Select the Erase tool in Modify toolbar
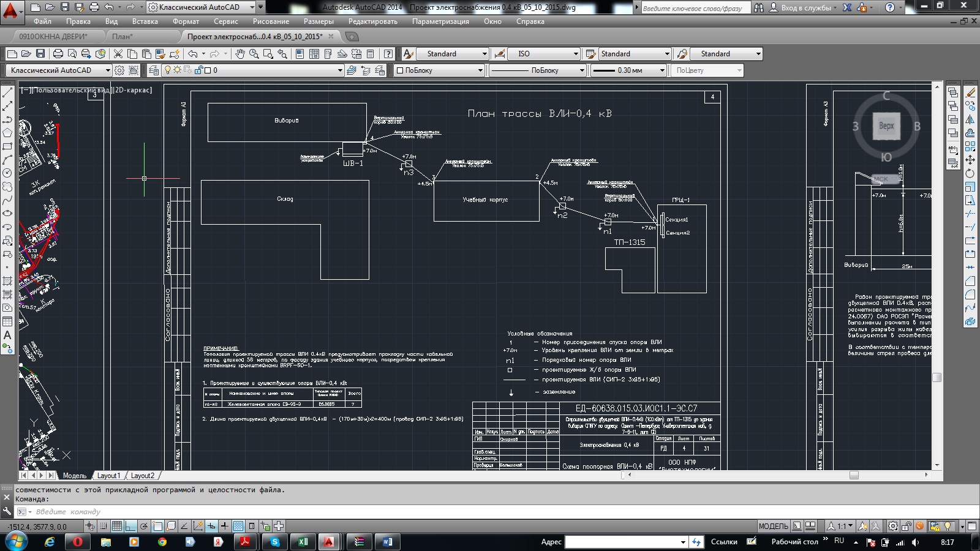 pyautogui.click(x=970, y=93)
